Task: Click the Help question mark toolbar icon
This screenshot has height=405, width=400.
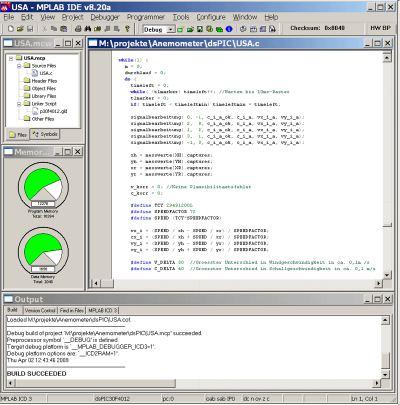Action: [127, 29]
